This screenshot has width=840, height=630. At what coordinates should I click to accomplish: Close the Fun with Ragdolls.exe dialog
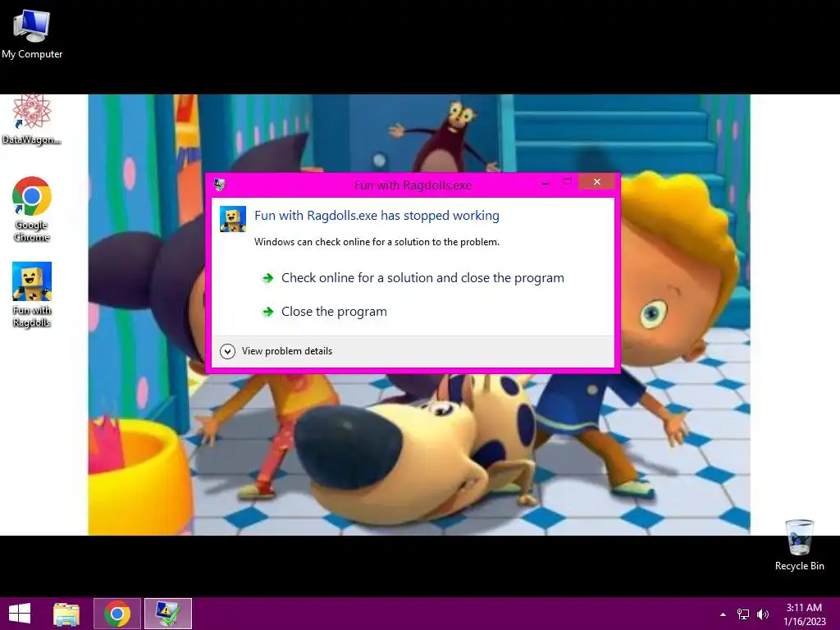(x=597, y=182)
